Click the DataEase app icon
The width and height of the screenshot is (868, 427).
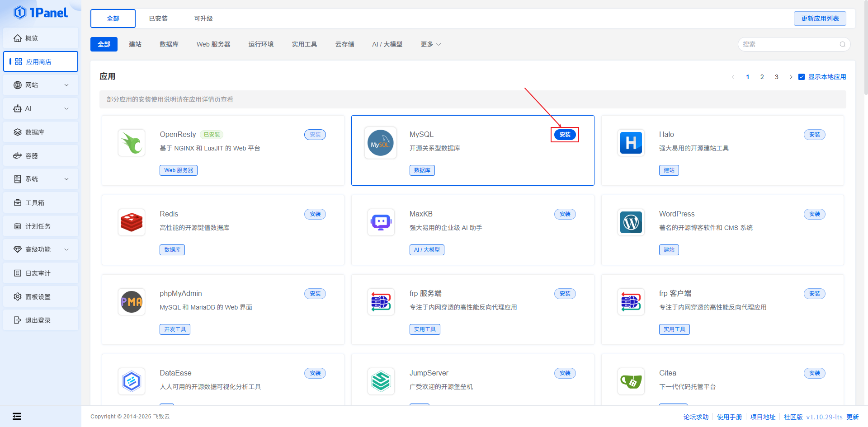(132, 381)
